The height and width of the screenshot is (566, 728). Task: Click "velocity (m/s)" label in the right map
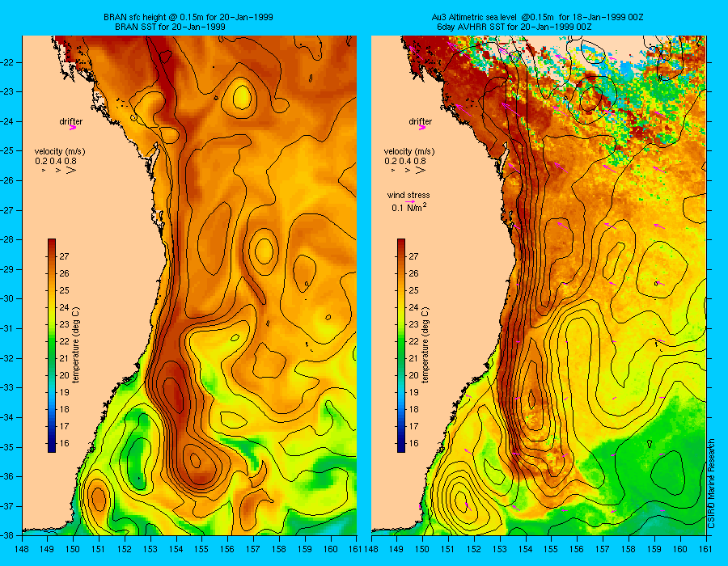coord(409,152)
